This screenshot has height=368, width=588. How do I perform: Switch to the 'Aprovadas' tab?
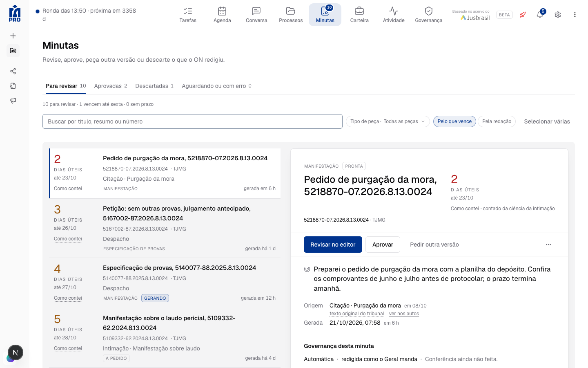[111, 86]
